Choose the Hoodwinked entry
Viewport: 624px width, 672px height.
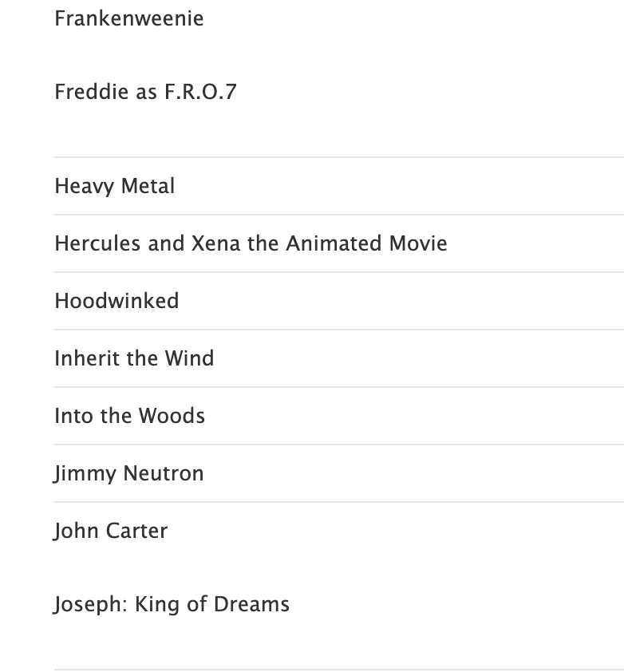click(x=117, y=301)
